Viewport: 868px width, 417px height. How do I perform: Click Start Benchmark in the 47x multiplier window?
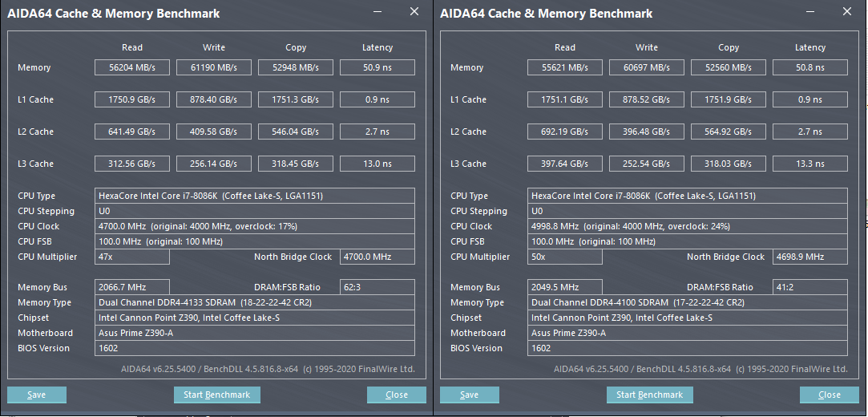tap(216, 395)
